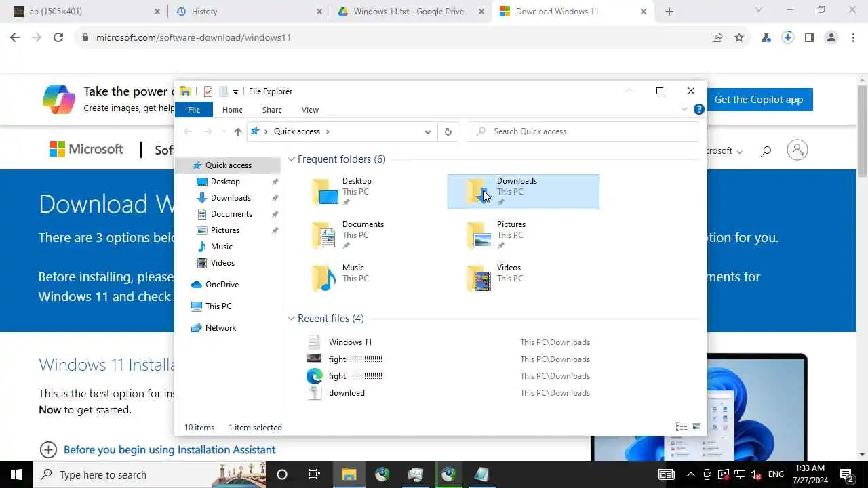The height and width of the screenshot is (488, 868).
Task: Open the View ribbon tab
Action: point(310,110)
